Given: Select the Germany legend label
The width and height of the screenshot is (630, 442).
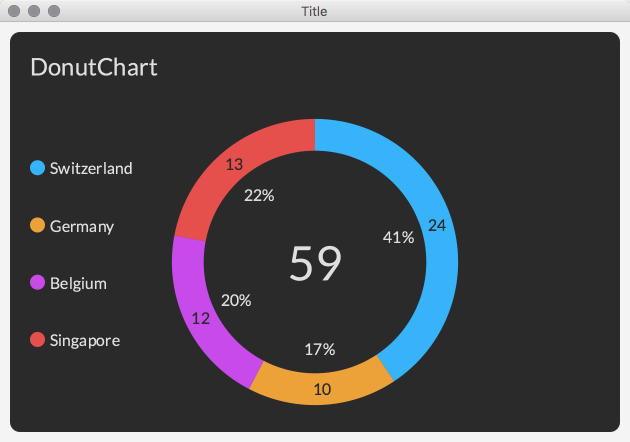Looking at the screenshot, I should (x=82, y=226).
